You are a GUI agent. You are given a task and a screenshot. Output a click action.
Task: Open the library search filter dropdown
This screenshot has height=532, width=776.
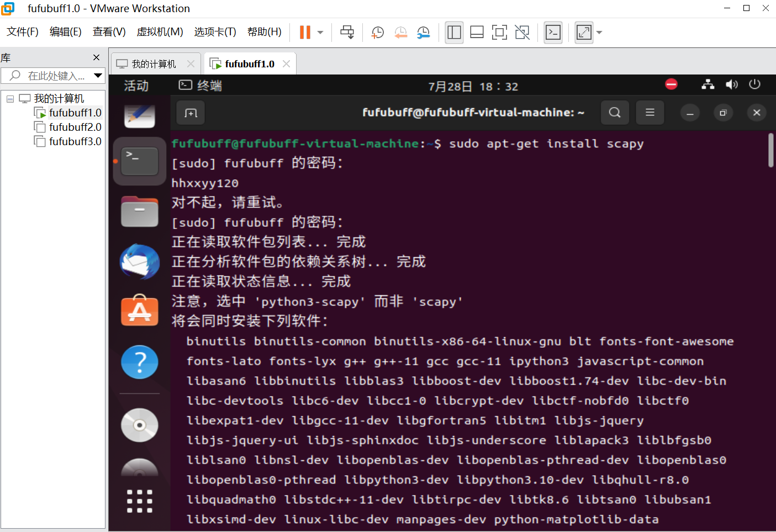(98, 76)
